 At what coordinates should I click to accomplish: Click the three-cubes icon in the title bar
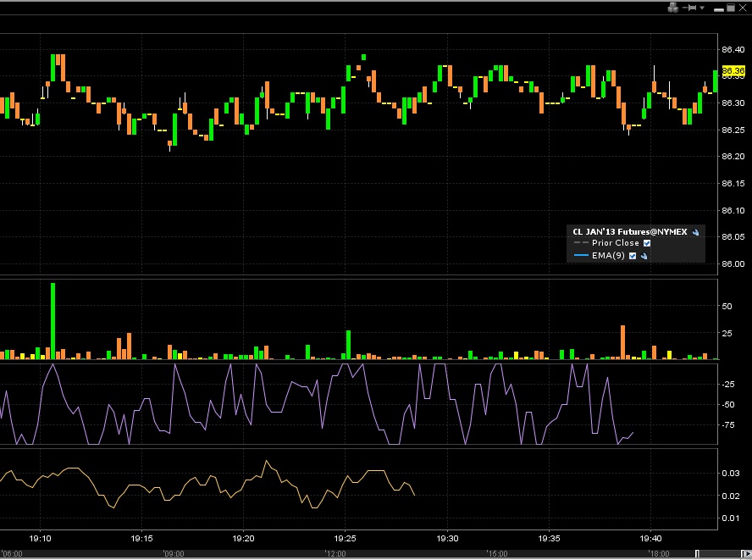672,8
